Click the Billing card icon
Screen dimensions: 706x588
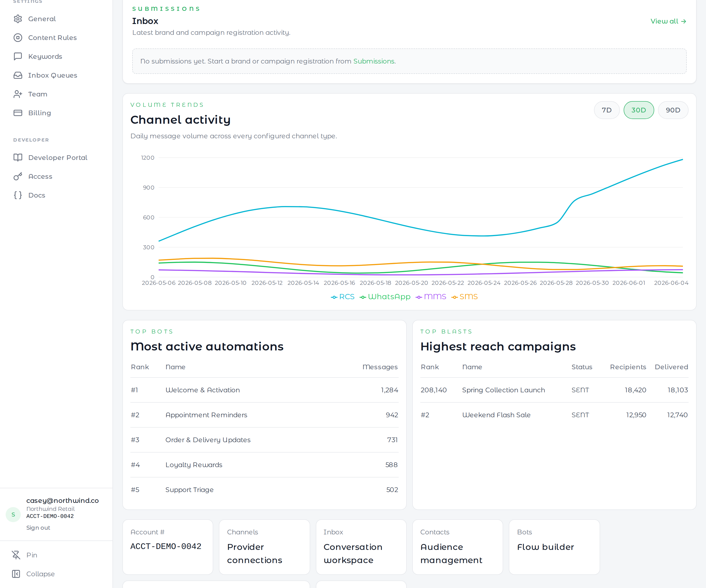(x=18, y=113)
